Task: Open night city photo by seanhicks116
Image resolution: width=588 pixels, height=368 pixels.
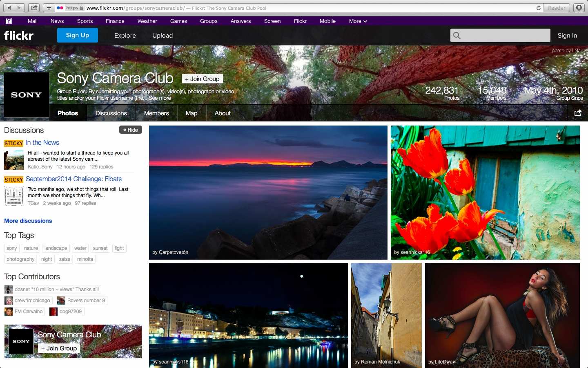Action: pyautogui.click(x=248, y=315)
